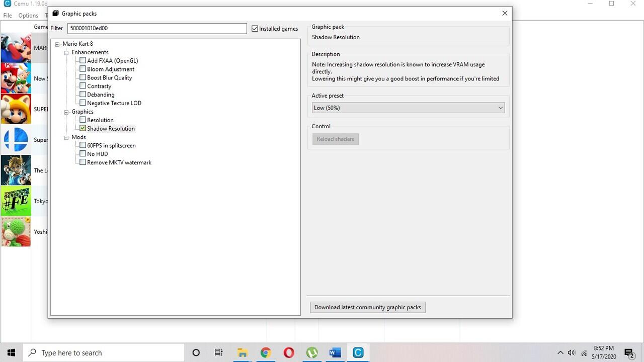Select the New Super Mario Bros game thumbnail
This screenshot has width=644, height=362.
tap(16, 78)
